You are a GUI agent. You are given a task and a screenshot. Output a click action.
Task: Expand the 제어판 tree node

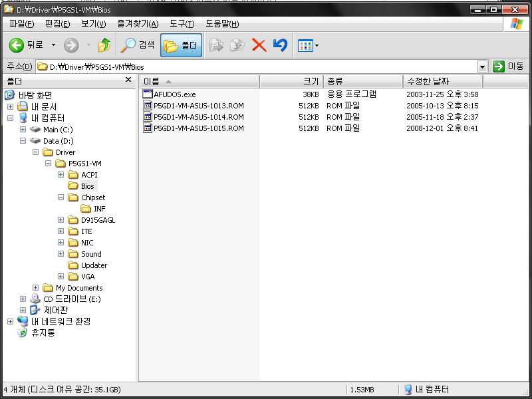[x=23, y=310]
